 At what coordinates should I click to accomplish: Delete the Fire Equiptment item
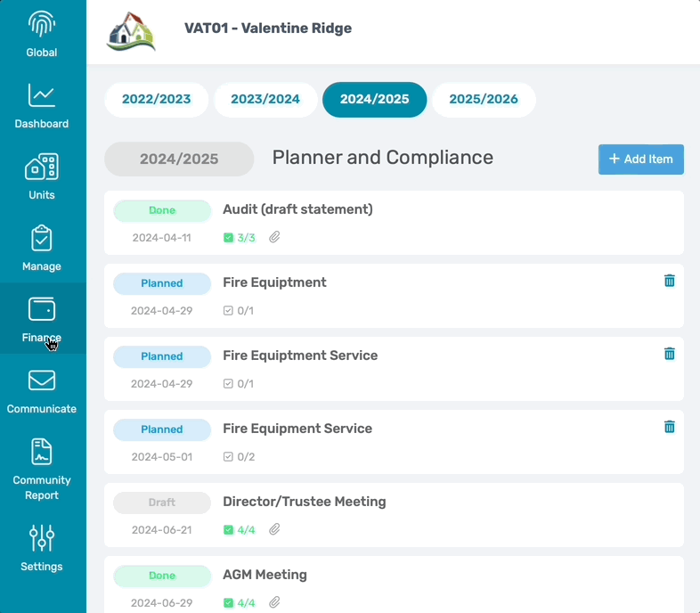[x=669, y=281]
